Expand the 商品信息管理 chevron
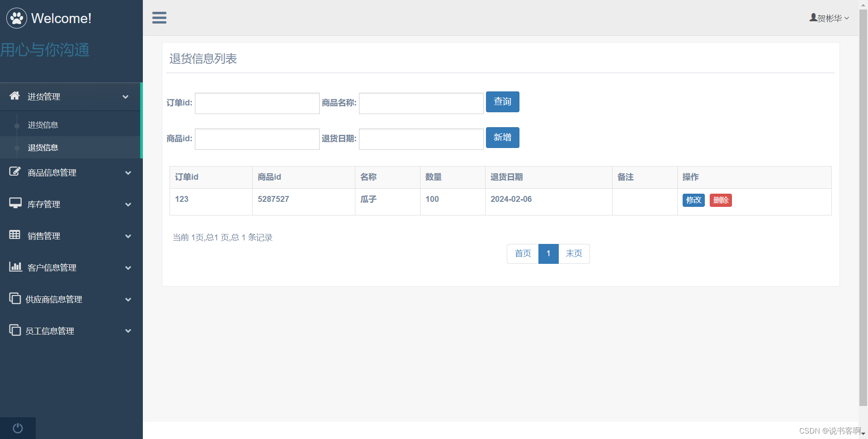Viewport: 868px width, 439px height. (x=128, y=173)
